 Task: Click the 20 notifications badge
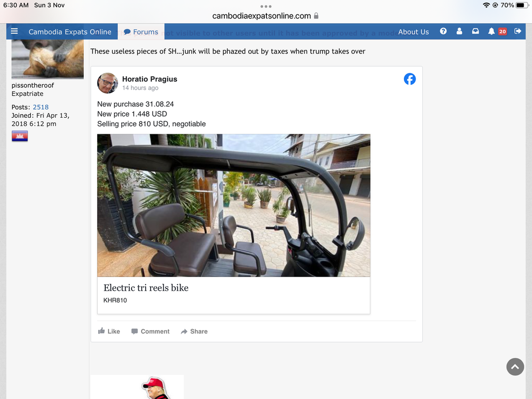tap(503, 31)
